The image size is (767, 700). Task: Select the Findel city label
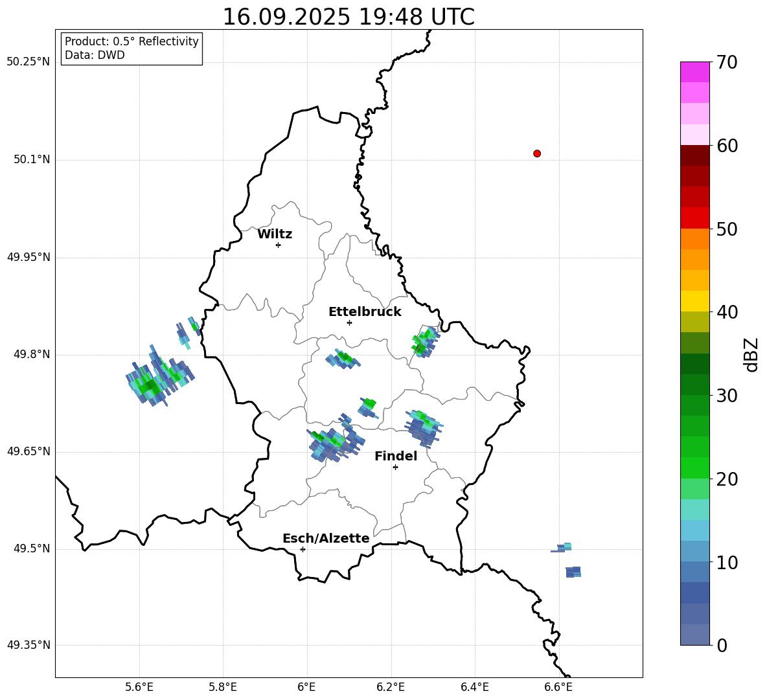point(396,456)
